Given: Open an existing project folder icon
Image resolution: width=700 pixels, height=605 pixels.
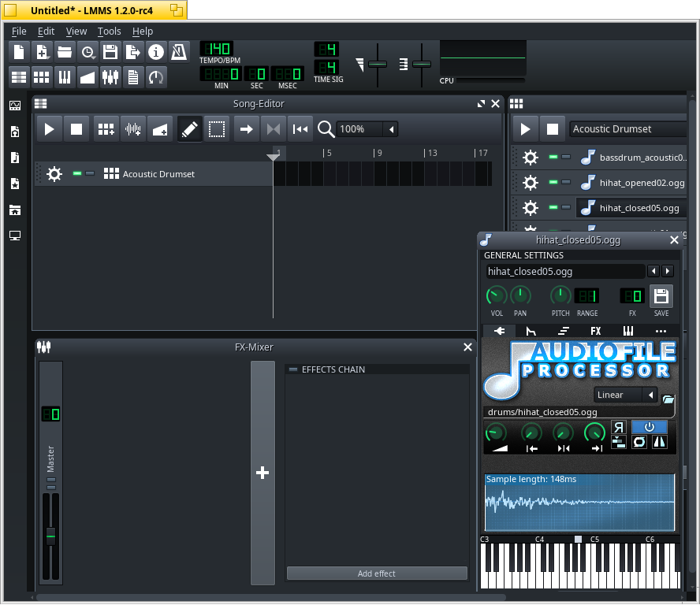Looking at the screenshot, I should point(65,52).
